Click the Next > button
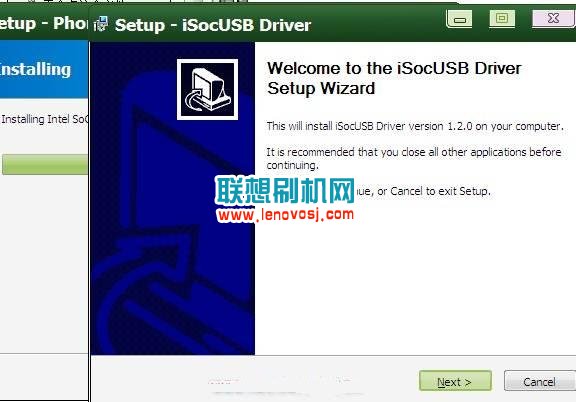Screen dimensions: 576x402 455,381
